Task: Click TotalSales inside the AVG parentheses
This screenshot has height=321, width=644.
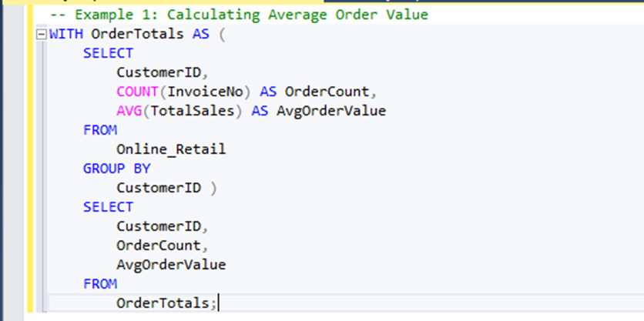Action: (193, 111)
